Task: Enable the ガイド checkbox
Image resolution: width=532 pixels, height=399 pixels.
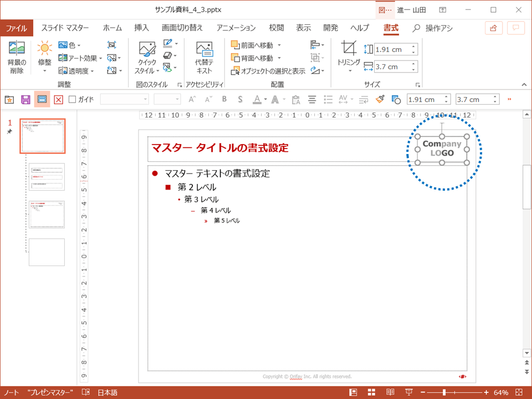Action: (x=72, y=99)
